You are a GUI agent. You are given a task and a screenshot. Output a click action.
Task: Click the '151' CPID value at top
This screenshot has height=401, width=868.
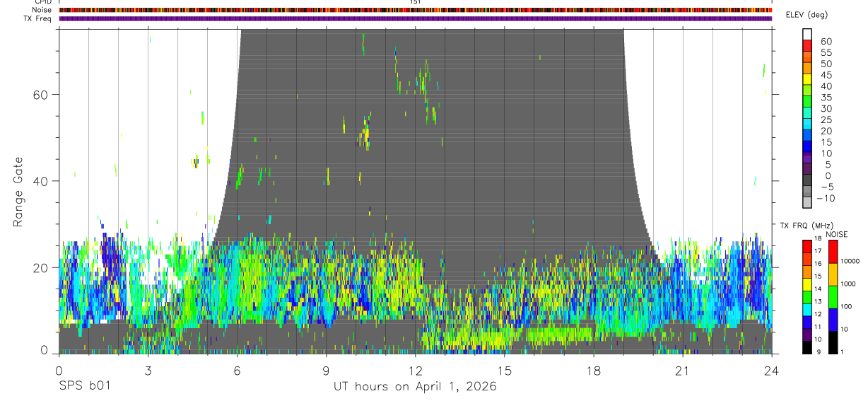(416, 2)
